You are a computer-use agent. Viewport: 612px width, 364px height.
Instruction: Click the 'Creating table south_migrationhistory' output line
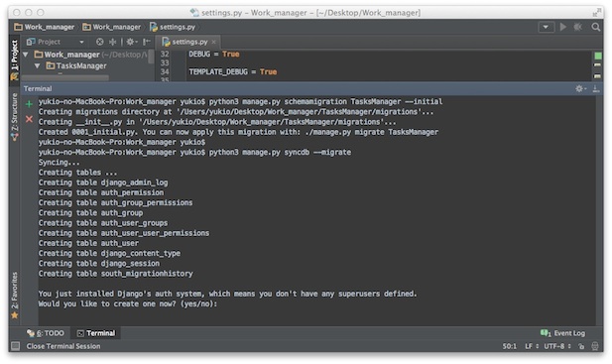(x=115, y=274)
